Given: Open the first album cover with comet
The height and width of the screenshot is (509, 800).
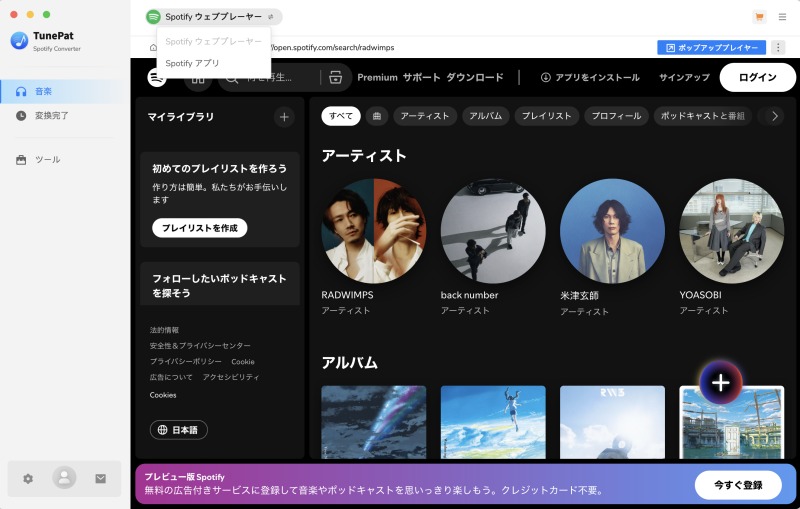Looking at the screenshot, I should click(374, 422).
